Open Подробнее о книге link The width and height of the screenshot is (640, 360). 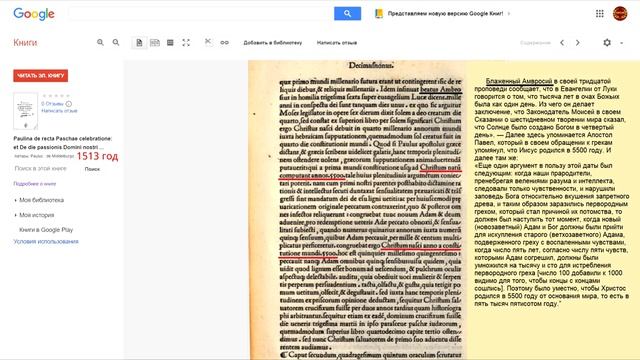35,184
